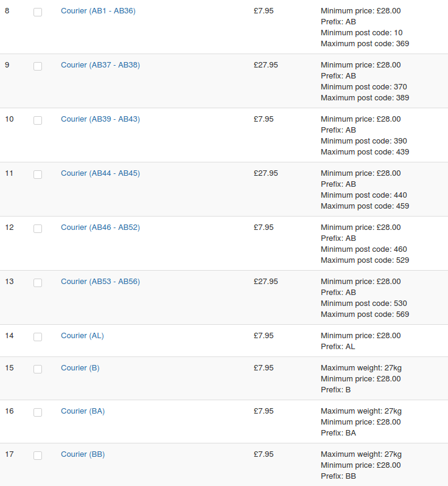Viewport: 448px width, 486px height.
Task: Open the Courier (AL) link
Action: [x=82, y=336]
